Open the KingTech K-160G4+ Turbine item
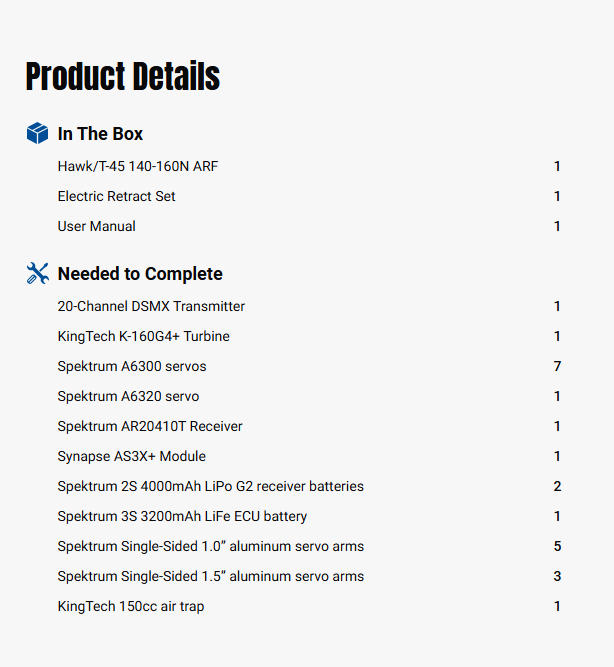Viewport: 614px width, 667px height. click(143, 336)
